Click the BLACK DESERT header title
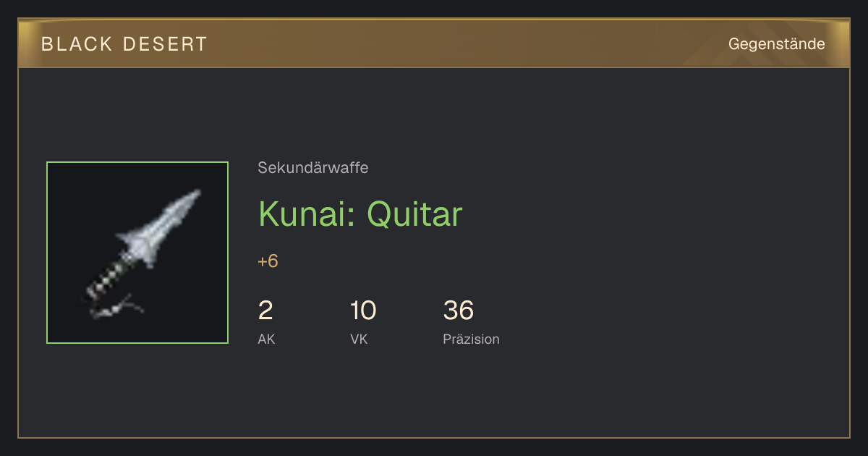 (x=124, y=44)
